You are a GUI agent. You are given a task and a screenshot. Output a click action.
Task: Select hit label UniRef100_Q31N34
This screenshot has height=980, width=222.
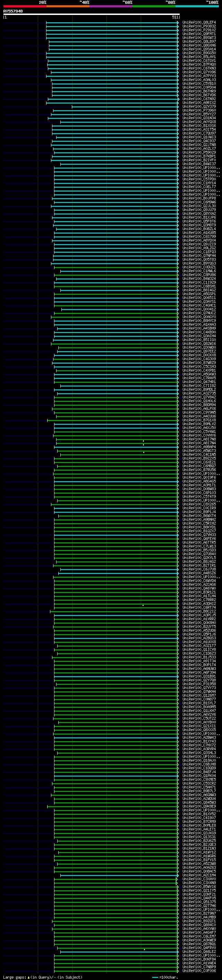[x=199, y=118]
